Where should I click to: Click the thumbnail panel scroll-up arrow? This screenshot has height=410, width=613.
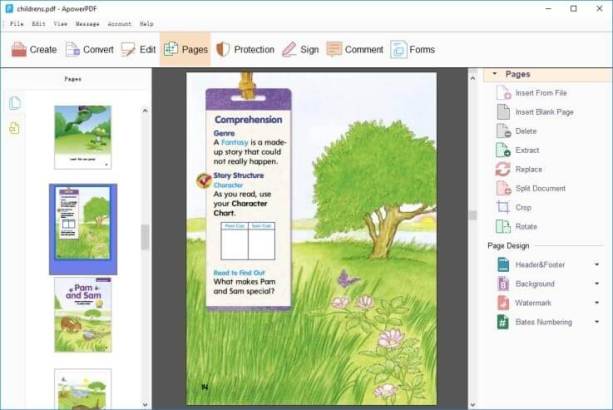[x=145, y=111]
